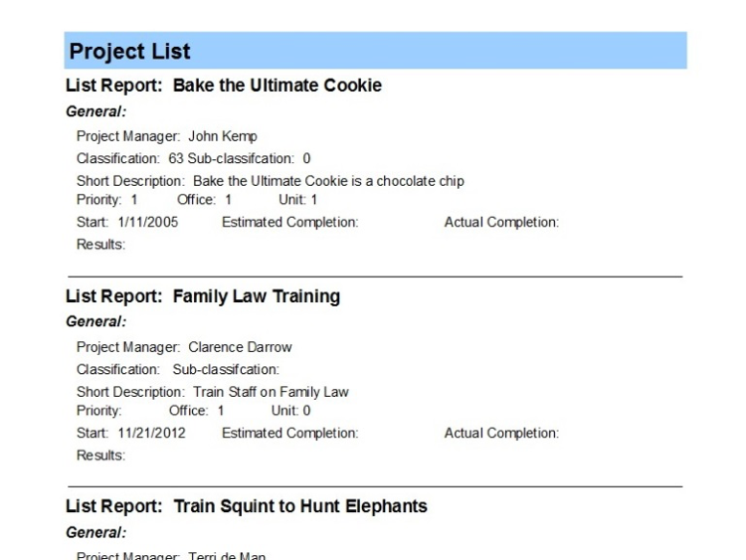This screenshot has height=560, width=746.
Task: Click Project Manager Clarence Darrow text
Action: pyautogui.click(x=183, y=347)
